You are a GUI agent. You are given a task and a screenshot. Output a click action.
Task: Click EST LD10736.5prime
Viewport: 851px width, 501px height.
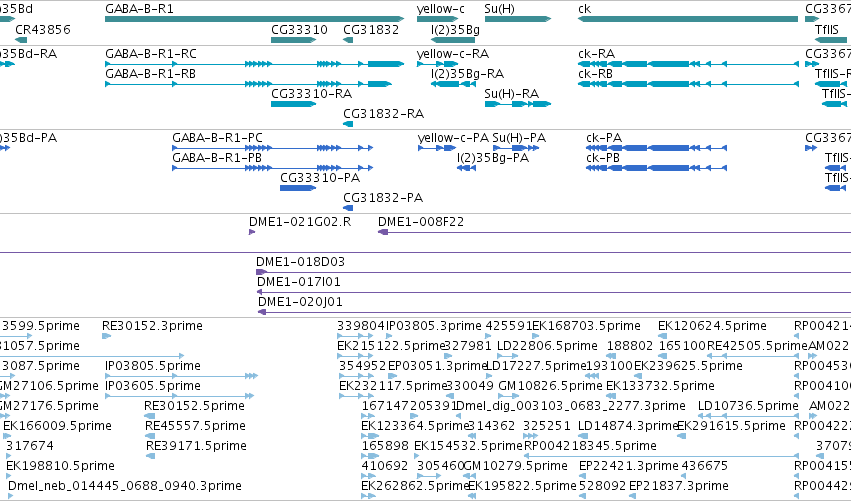coord(748,406)
